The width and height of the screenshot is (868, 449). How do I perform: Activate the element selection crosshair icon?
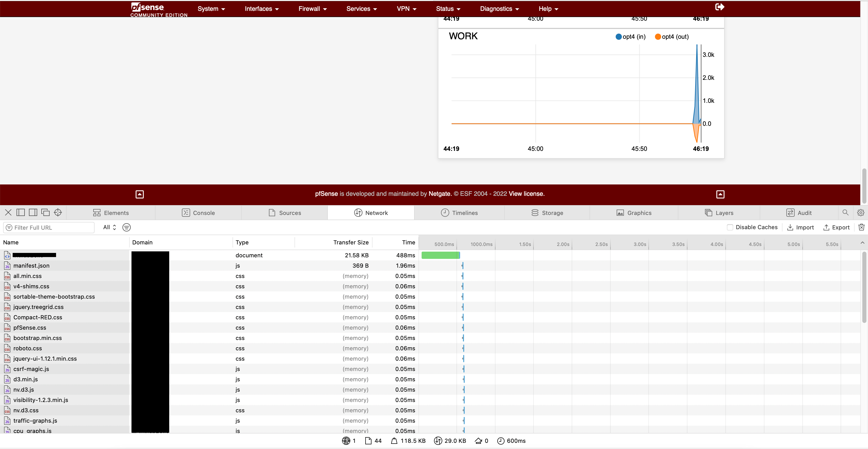point(58,212)
